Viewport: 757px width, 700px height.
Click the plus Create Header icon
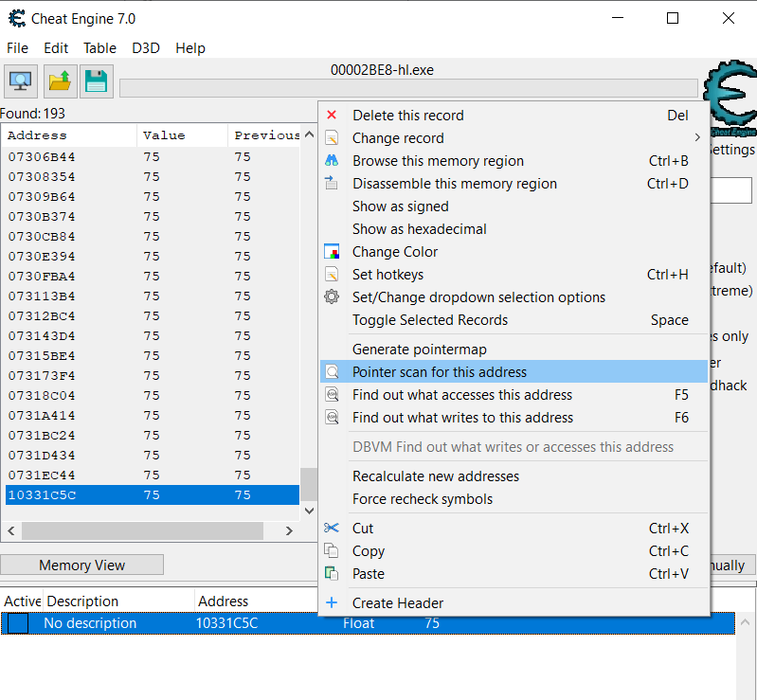tap(332, 602)
